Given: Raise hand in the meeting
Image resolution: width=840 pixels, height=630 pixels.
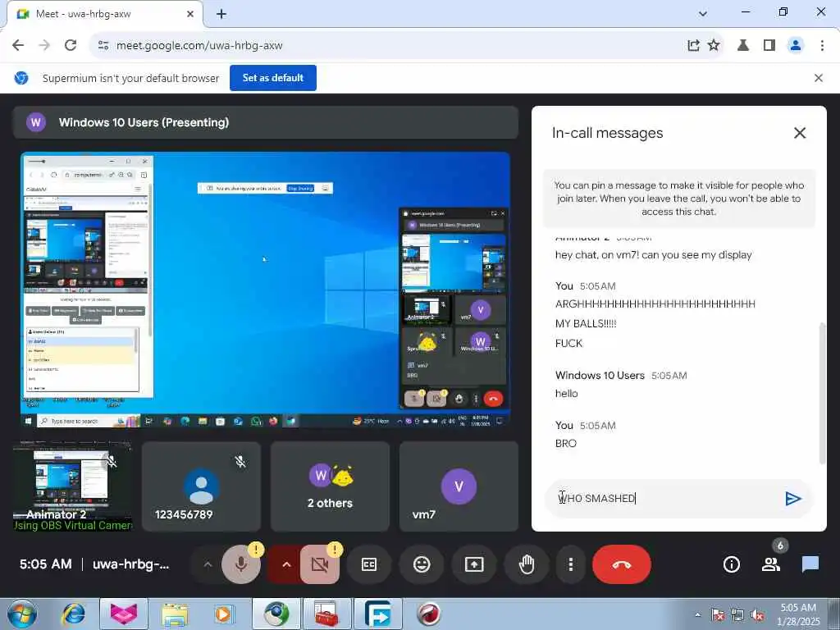Looking at the screenshot, I should [527, 564].
